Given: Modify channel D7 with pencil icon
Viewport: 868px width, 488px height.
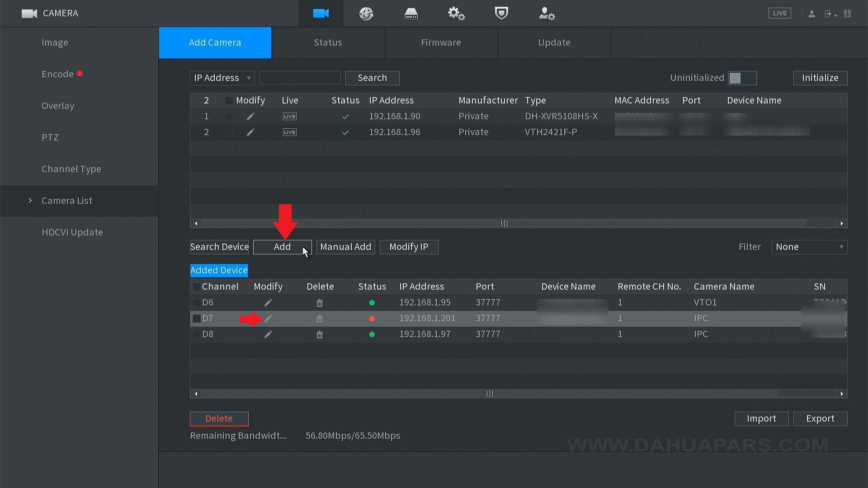Looking at the screenshot, I should (268, 319).
